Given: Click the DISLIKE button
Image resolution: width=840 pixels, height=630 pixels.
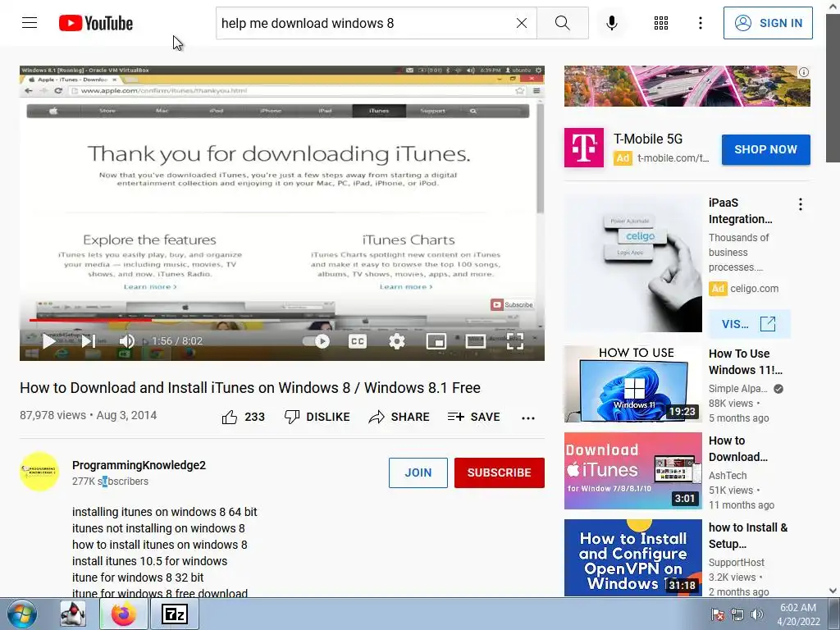Looking at the screenshot, I should tap(317, 417).
